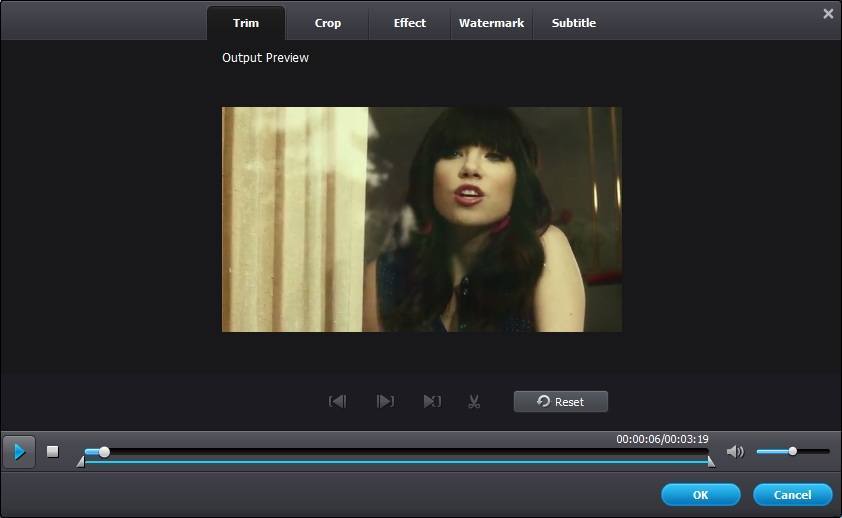Click the volume slider handle

click(x=793, y=451)
